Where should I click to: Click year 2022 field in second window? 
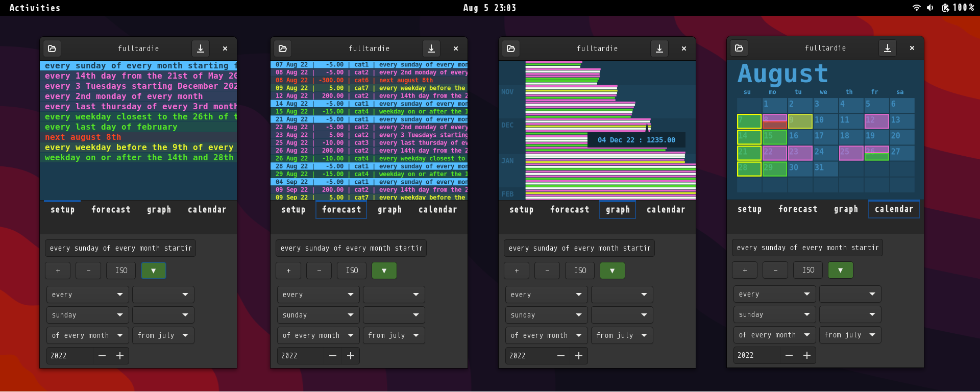(300, 356)
